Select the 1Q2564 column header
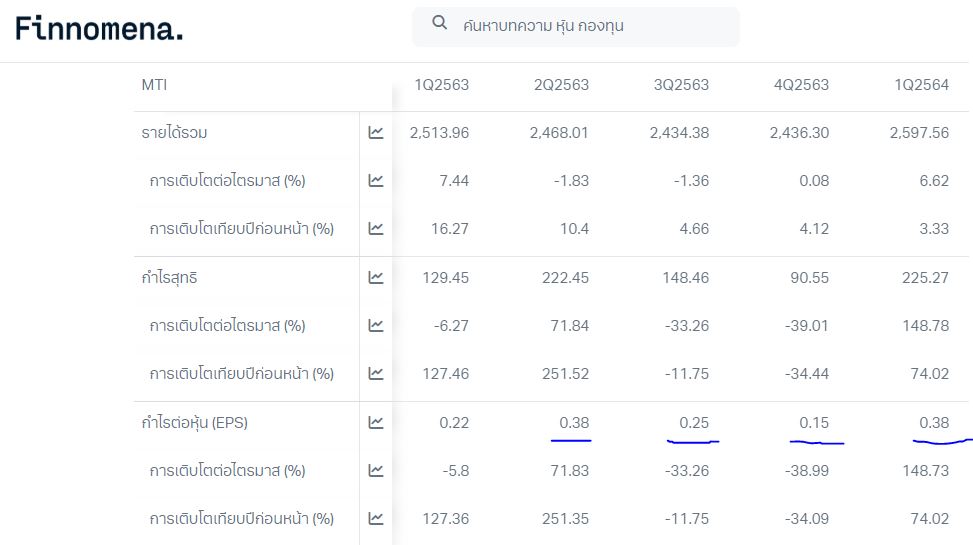The width and height of the screenshot is (973, 545). (922, 85)
